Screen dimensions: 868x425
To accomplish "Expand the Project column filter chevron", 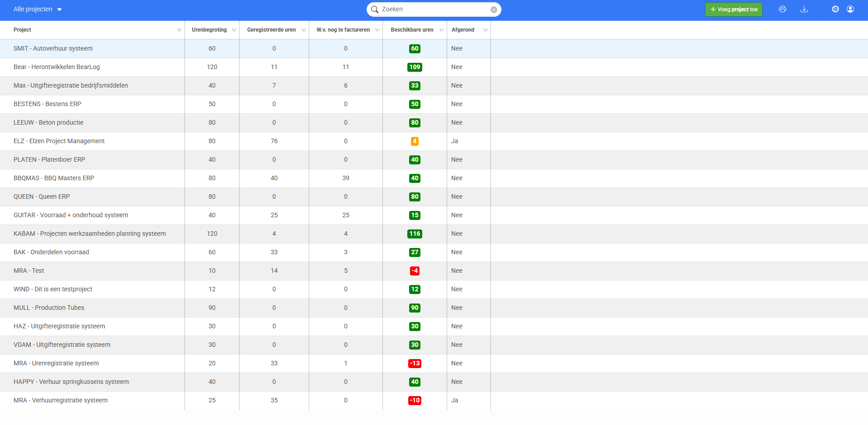I will click(x=179, y=30).
